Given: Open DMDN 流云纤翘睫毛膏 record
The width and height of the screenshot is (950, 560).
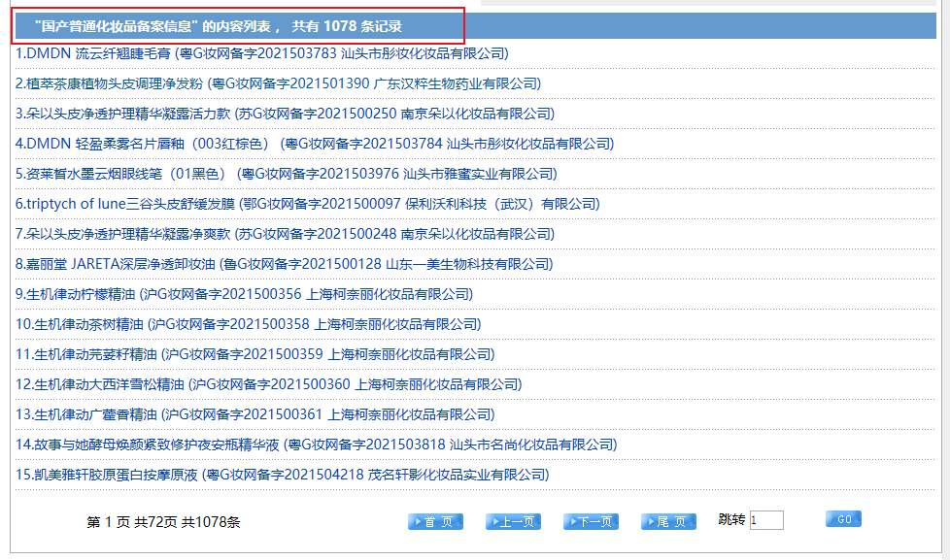Looking at the screenshot, I should tap(262, 53).
